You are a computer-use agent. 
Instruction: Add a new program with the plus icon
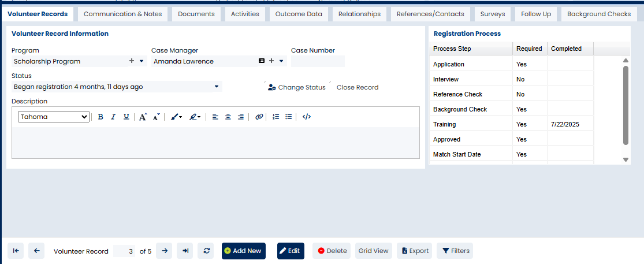coord(132,61)
